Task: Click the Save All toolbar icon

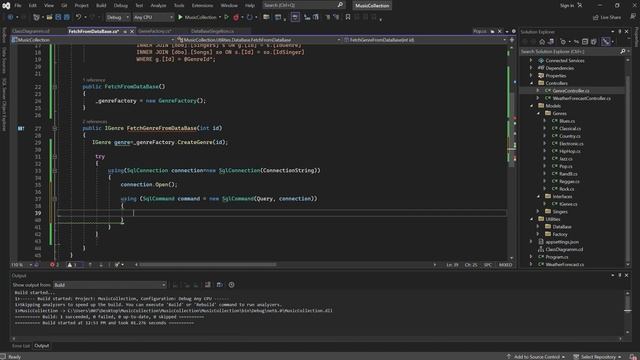Action: [x=67, y=17]
